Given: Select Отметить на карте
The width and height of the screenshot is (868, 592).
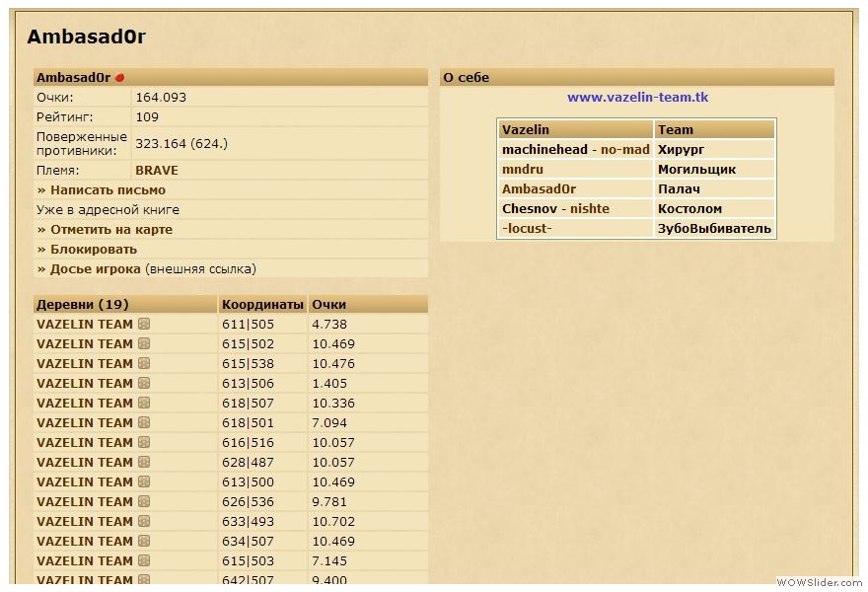Looking at the screenshot, I should click(x=110, y=229).
